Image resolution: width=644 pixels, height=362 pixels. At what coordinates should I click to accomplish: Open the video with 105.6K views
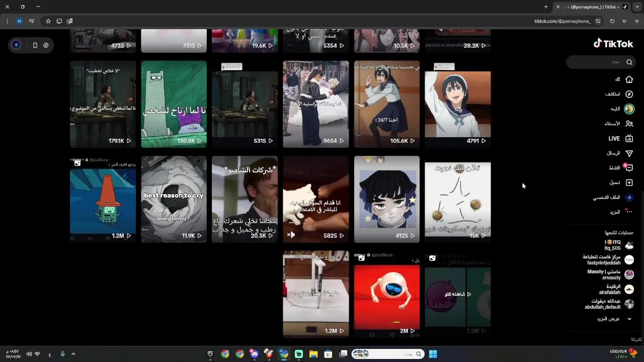click(x=386, y=104)
